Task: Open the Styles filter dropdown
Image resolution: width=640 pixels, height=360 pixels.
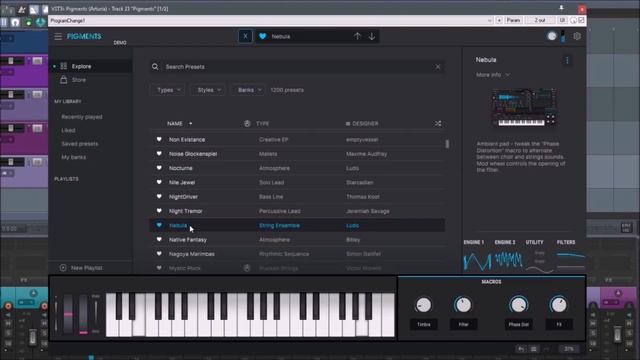Action: [209, 90]
